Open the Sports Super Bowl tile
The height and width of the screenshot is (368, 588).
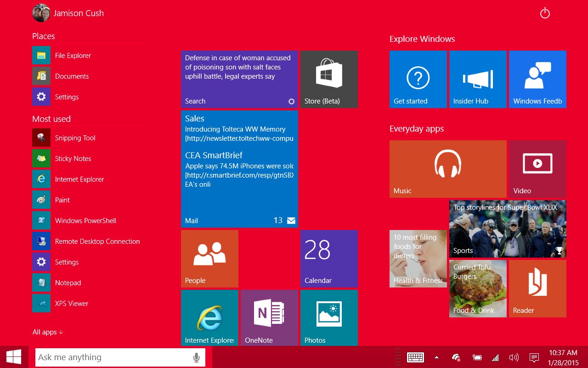click(508, 229)
